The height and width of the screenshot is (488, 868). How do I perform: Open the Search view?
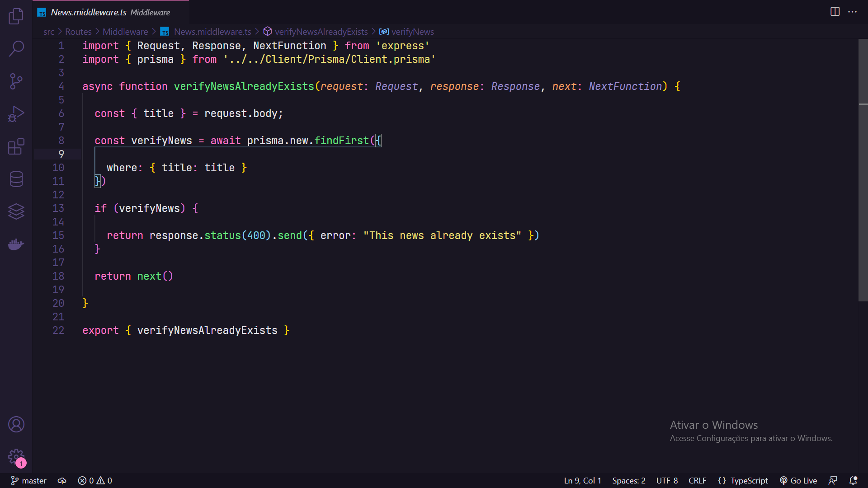(x=16, y=49)
